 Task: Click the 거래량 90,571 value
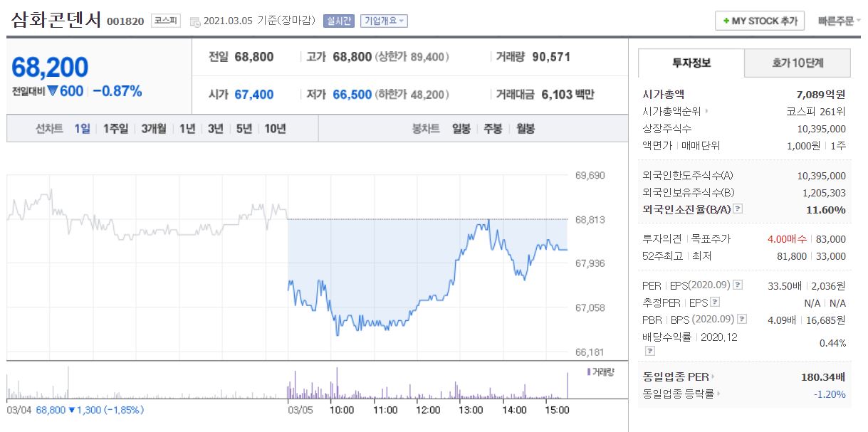[550, 57]
